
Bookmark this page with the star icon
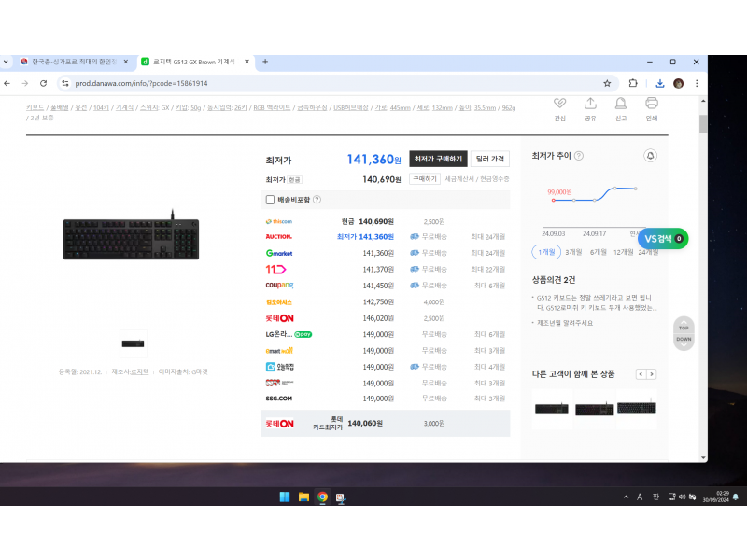607,83
